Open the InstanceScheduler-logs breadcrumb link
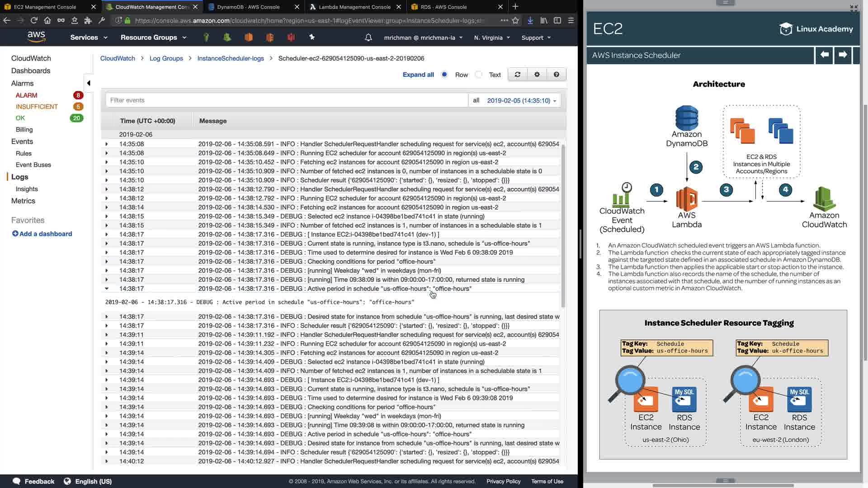 click(x=231, y=58)
